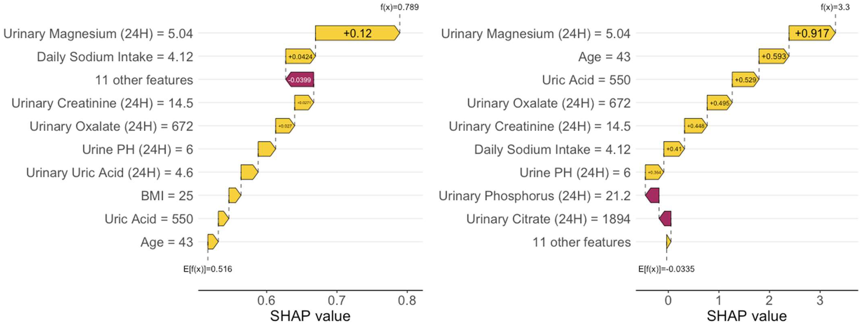The image size is (868, 329).
Task: Click the BMI = 25 feature label
Action: 167,196
